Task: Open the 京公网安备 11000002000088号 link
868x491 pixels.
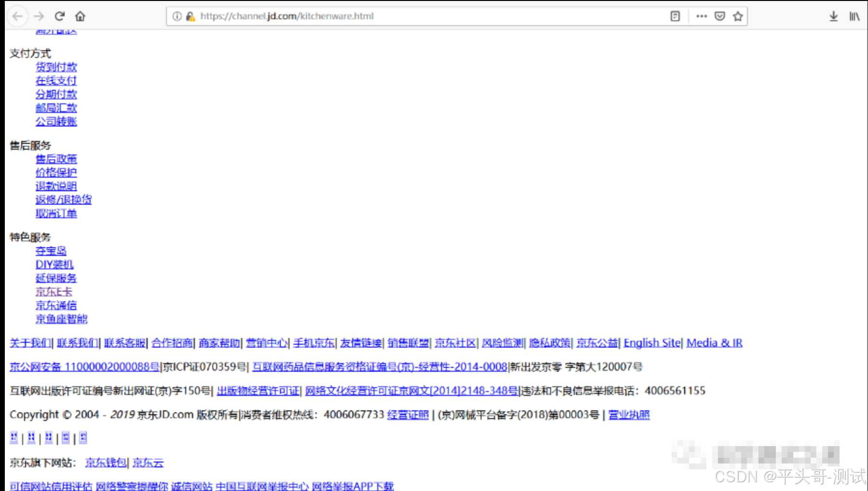Action: (84, 367)
